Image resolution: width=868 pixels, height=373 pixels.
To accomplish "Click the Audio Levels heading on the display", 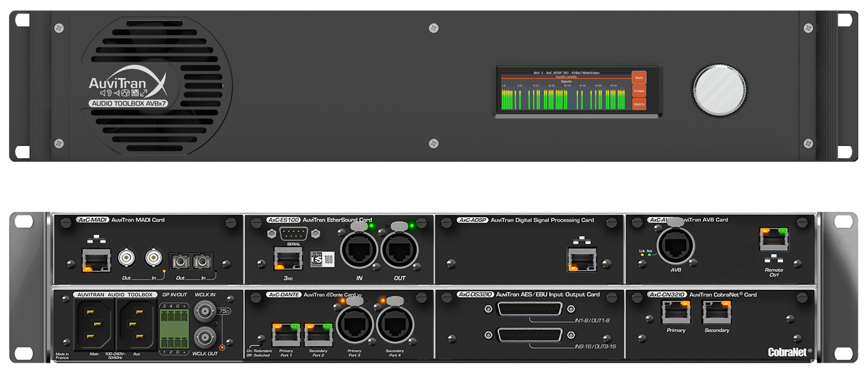I will pos(566,77).
